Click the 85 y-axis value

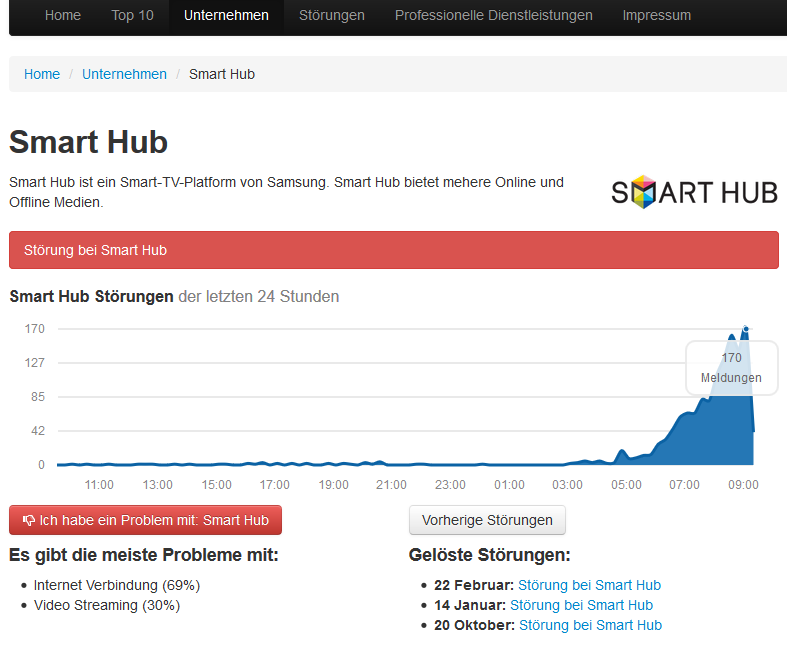pyautogui.click(x=38, y=397)
